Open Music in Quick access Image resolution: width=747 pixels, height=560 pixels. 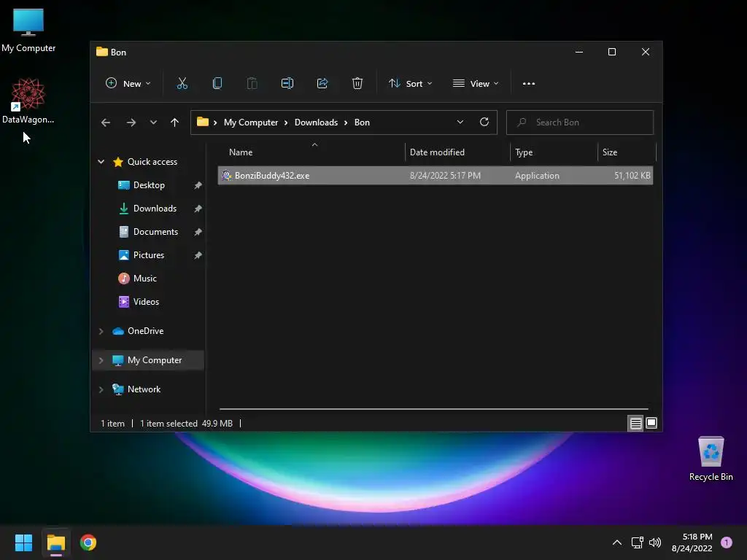145,279
